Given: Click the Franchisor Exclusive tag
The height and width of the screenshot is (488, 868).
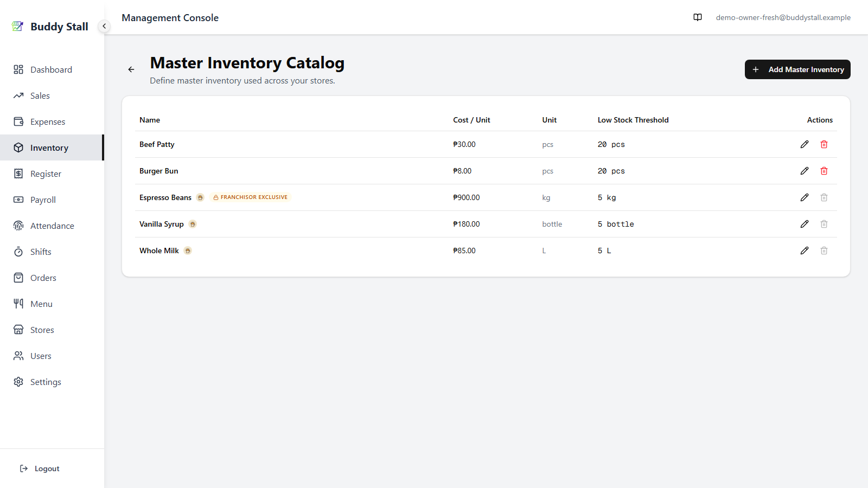Looking at the screenshot, I should pyautogui.click(x=251, y=197).
